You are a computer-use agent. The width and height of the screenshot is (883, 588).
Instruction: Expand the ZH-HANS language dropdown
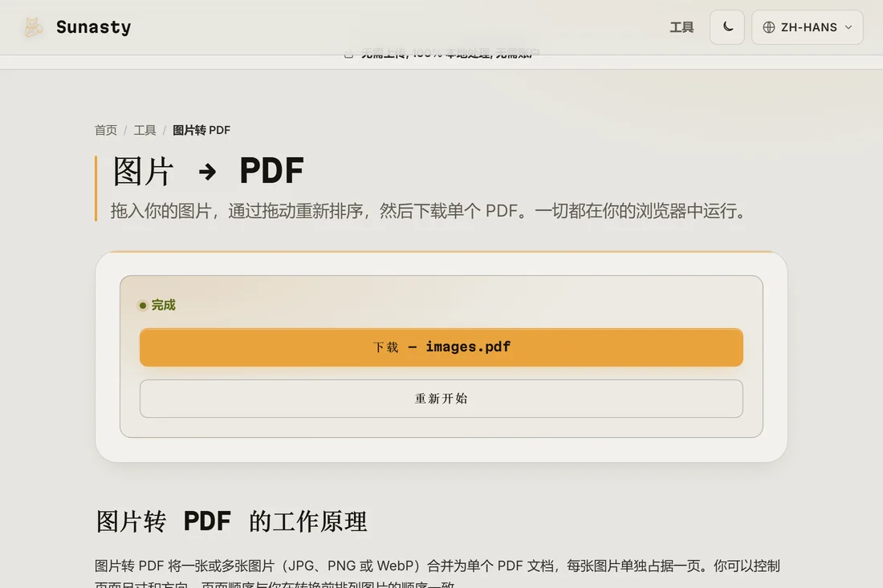807,27
